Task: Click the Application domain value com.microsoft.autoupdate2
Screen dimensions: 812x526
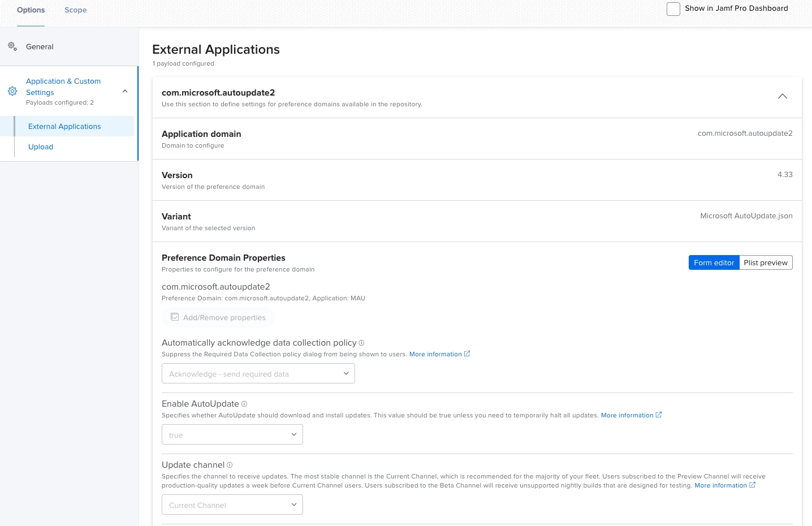Action: [745, 133]
